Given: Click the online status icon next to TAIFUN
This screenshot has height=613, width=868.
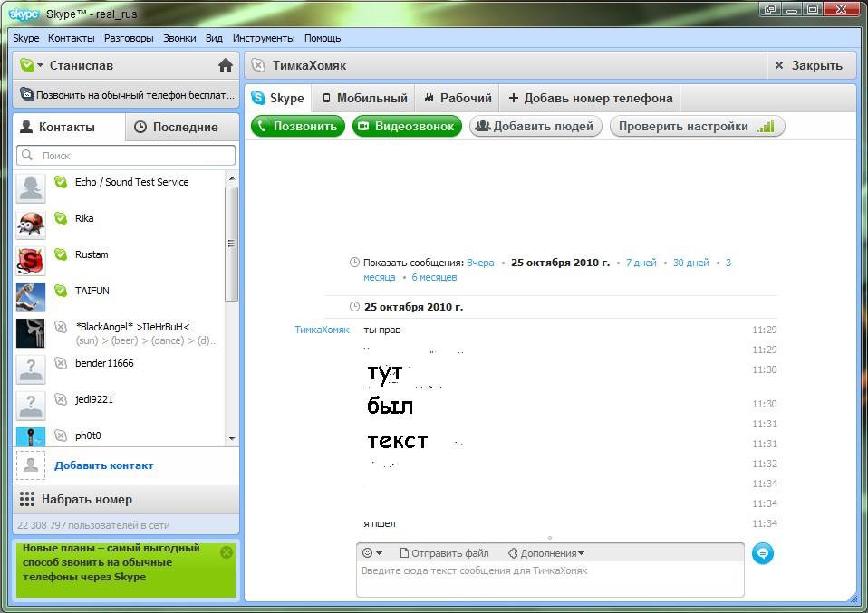Looking at the screenshot, I should pyautogui.click(x=61, y=290).
